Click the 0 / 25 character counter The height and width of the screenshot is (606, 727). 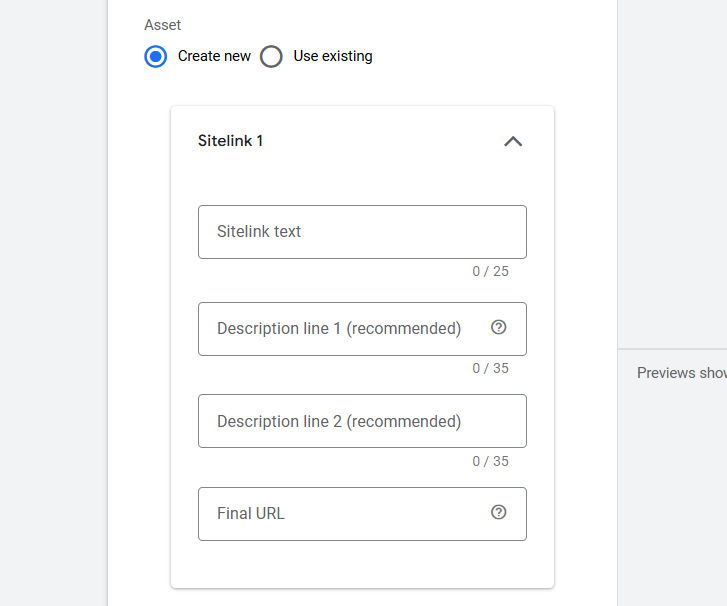tap(490, 271)
